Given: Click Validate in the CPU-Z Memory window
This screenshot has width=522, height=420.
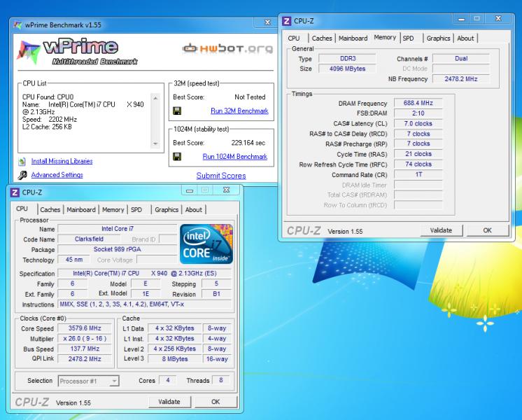Looking at the screenshot, I should 441,230.
